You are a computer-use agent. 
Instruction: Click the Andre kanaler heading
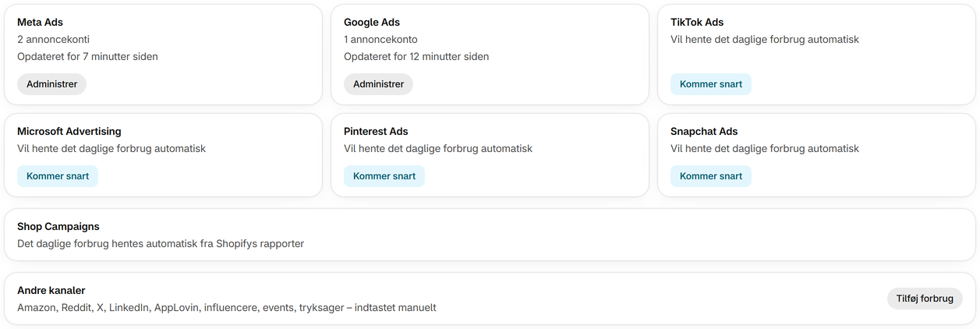coord(51,291)
